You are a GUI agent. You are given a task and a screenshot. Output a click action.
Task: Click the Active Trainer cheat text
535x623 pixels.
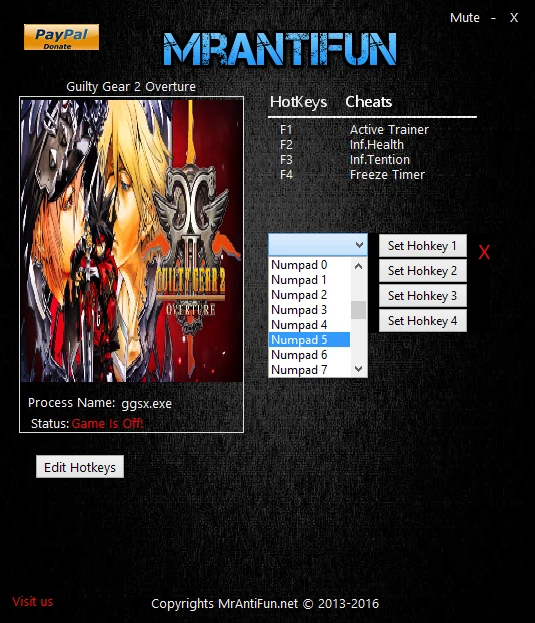[389, 130]
